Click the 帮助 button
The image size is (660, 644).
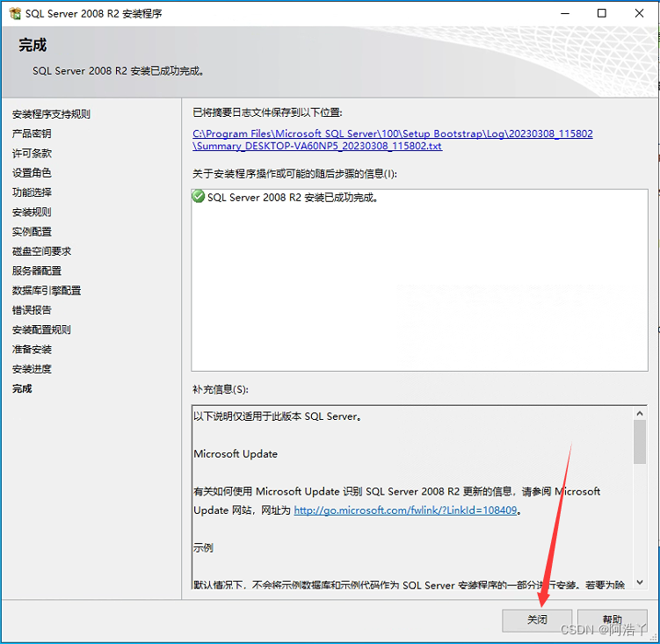[x=612, y=620]
